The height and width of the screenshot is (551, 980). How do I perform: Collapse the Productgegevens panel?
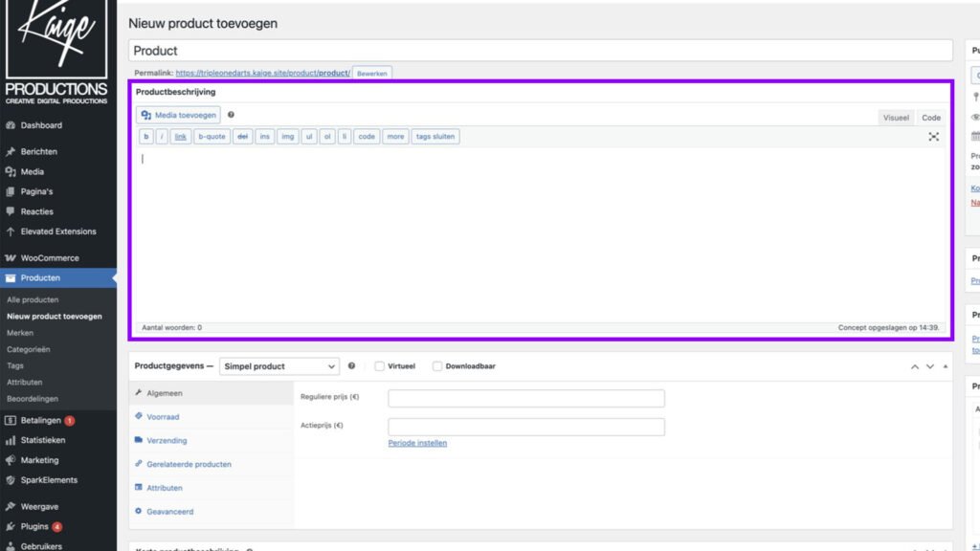coord(915,365)
